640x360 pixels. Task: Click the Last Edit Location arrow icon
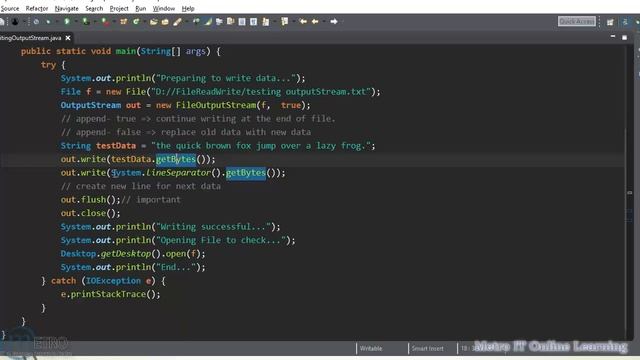pos(303,21)
